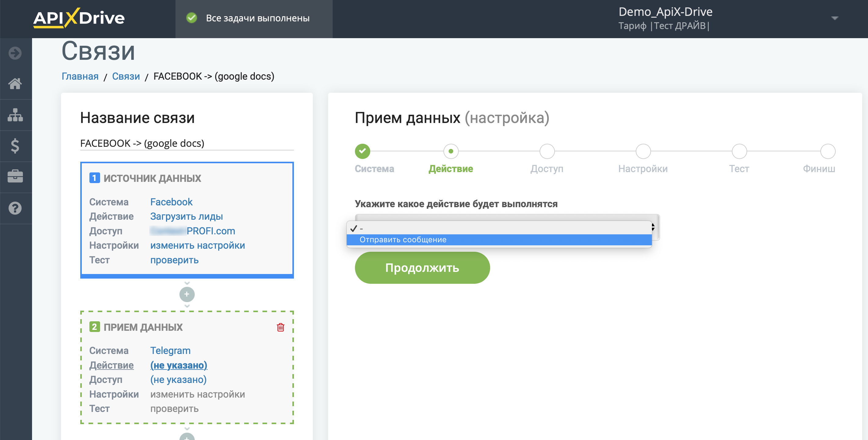Image resolution: width=868 pixels, height=440 pixels.
Task: Open the connections sitemap icon in sidebar
Action: coord(15,115)
